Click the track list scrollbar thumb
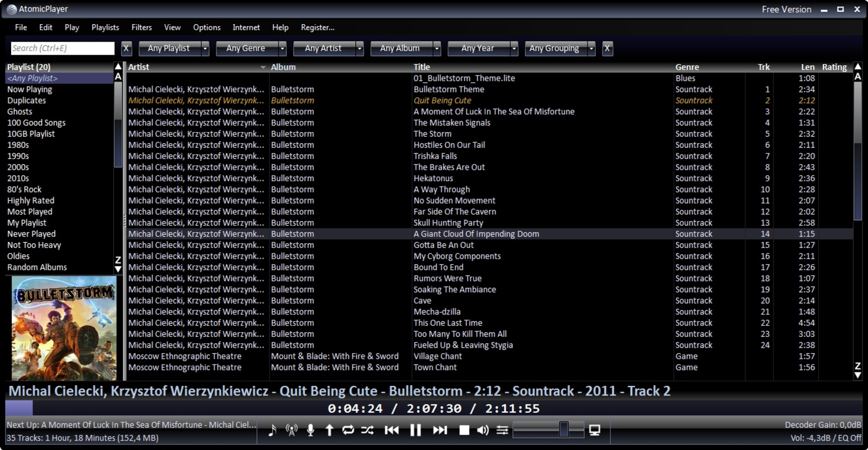 click(x=858, y=151)
